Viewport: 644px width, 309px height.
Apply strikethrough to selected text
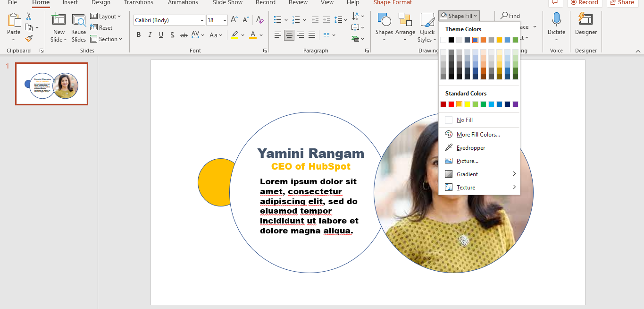click(184, 34)
